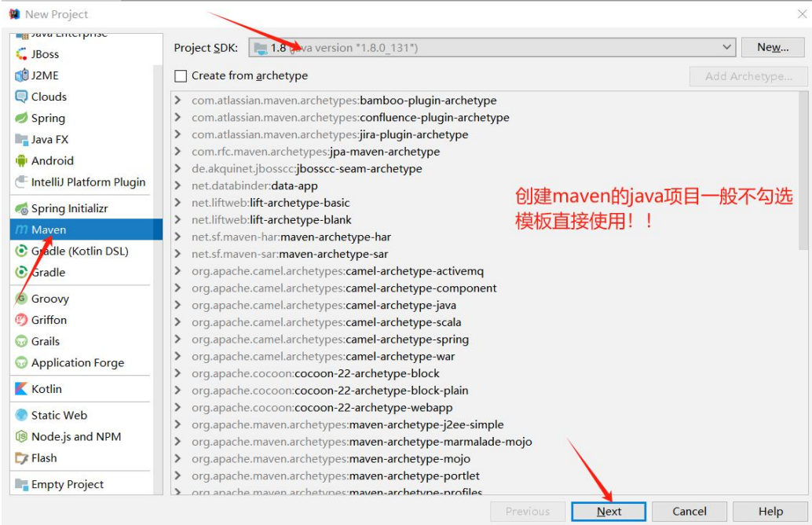812x525 pixels.
Task: Click the Previous button
Action: tap(528, 512)
